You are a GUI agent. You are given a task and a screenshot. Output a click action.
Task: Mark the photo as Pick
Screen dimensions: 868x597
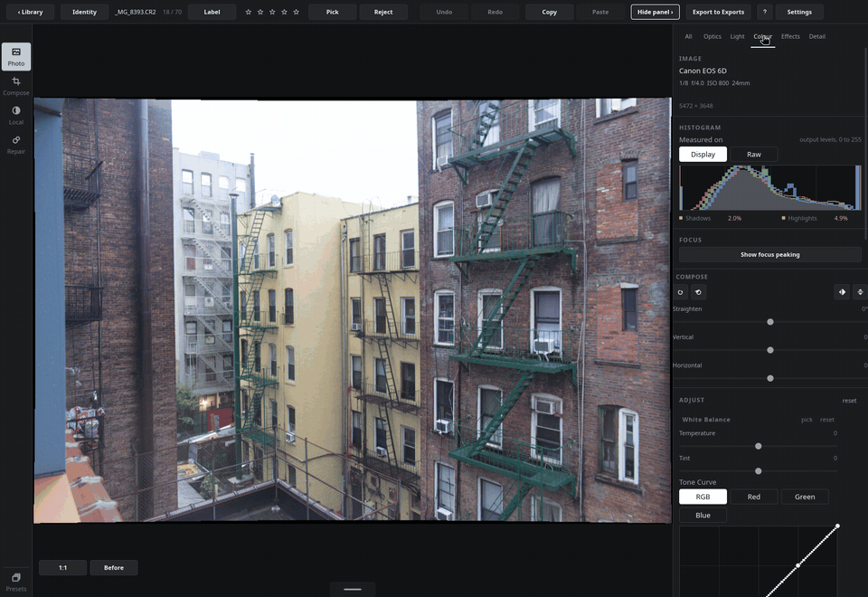[x=332, y=12]
